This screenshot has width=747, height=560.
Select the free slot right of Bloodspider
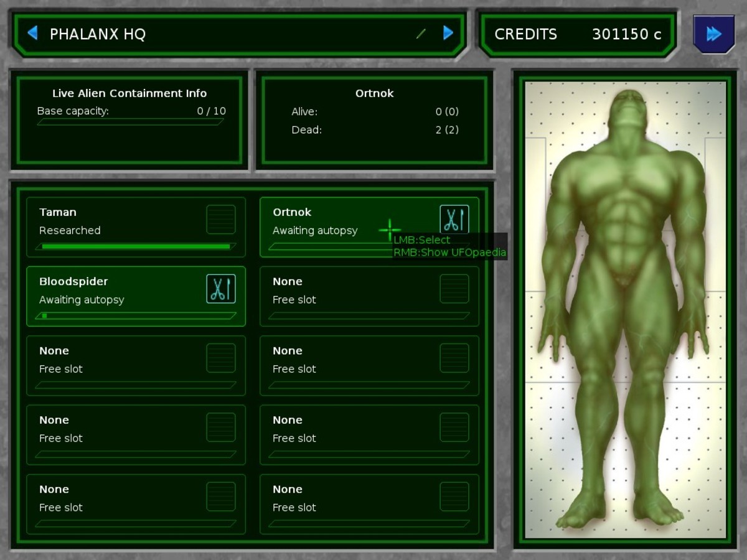[x=369, y=296]
